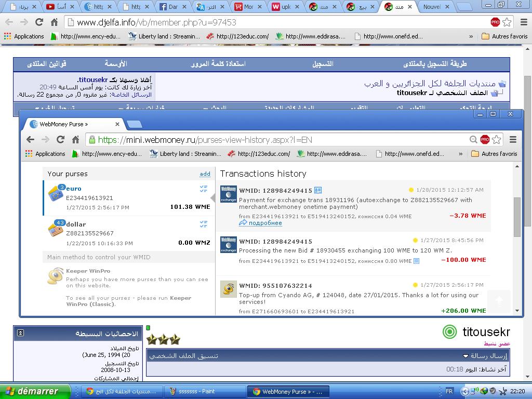Click the djelfa.info address bar URL

[157, 22]
